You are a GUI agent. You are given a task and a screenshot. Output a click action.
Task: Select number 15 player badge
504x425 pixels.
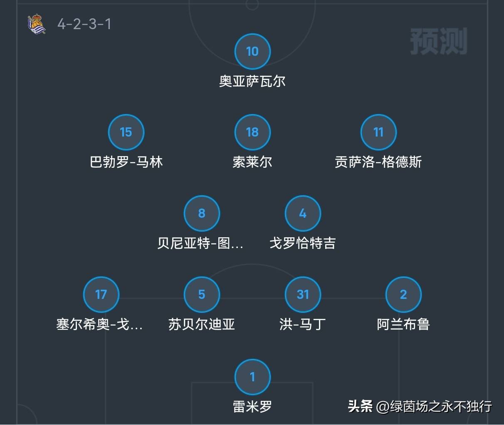(126, 132)
